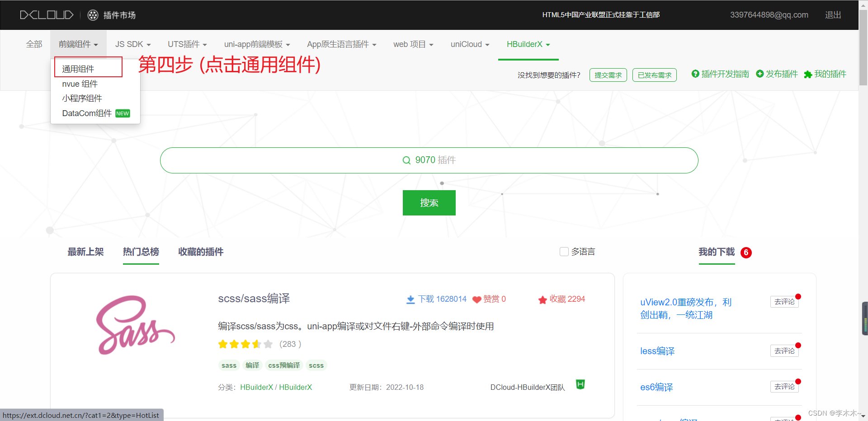Click the DCloud logo
The width and height of the screenshot is (868, 421).
click(x=47, y=15)
